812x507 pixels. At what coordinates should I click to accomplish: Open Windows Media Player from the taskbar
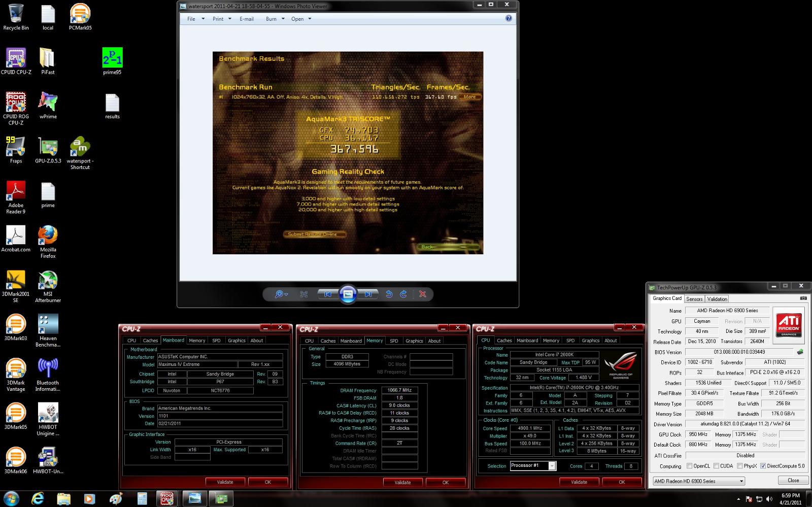tap(89, 498)
